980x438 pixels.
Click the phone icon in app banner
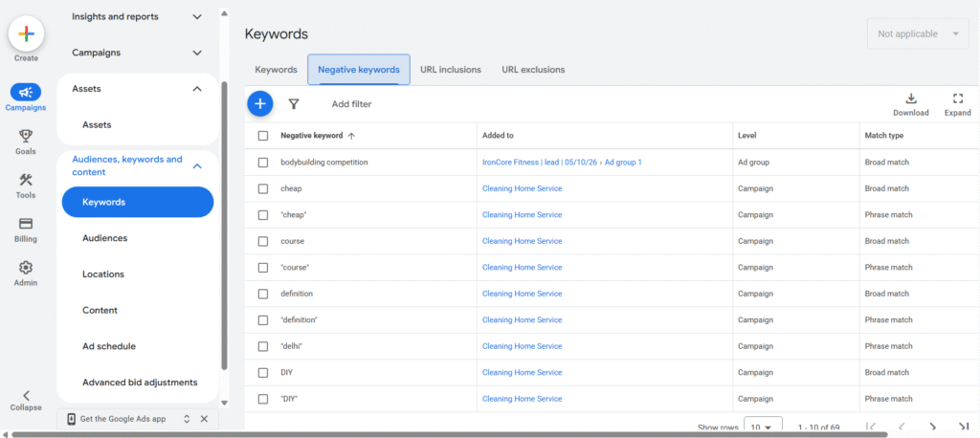coord(71,419)
